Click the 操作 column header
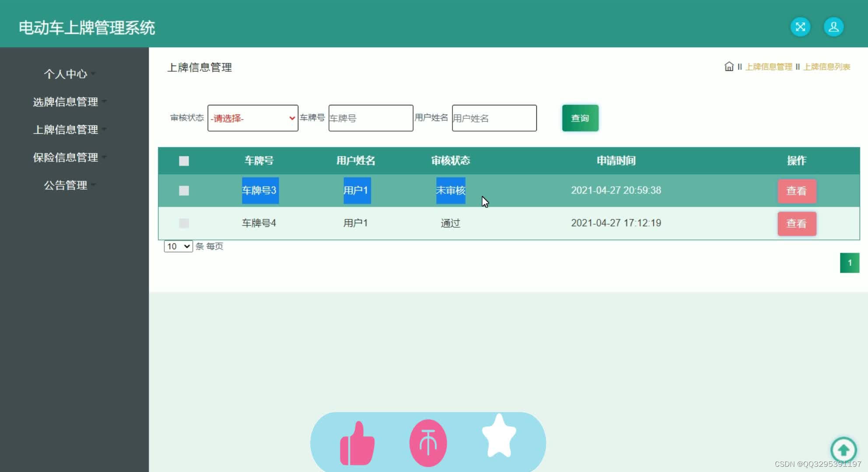Viewport: 868px width, 472px height. pyautogui.click(x=797, y=161)
